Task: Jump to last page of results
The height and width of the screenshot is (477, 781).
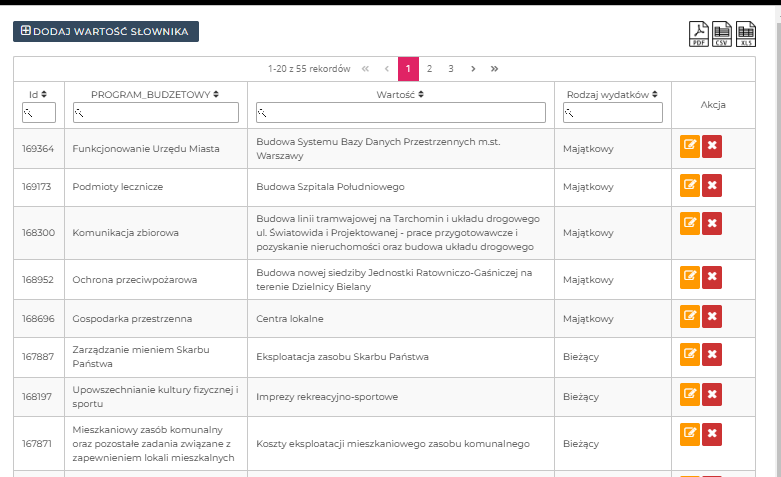Action: pyautogui.click(x=495, y=69)
